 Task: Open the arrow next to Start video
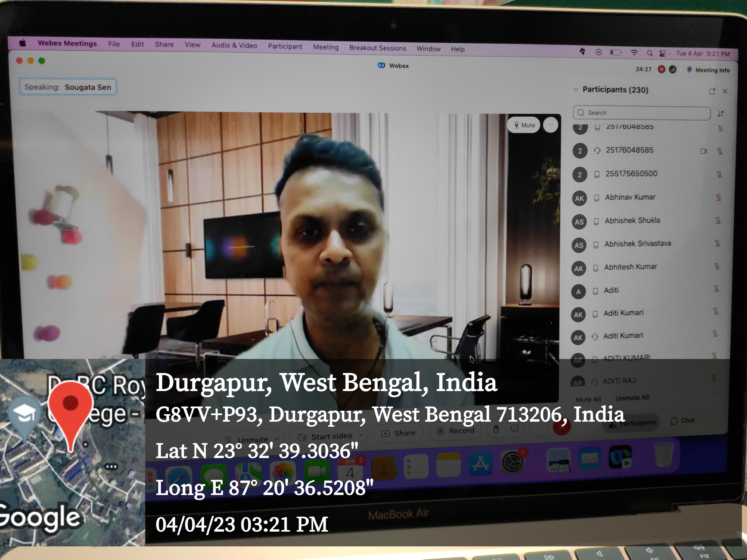point(361,434)
